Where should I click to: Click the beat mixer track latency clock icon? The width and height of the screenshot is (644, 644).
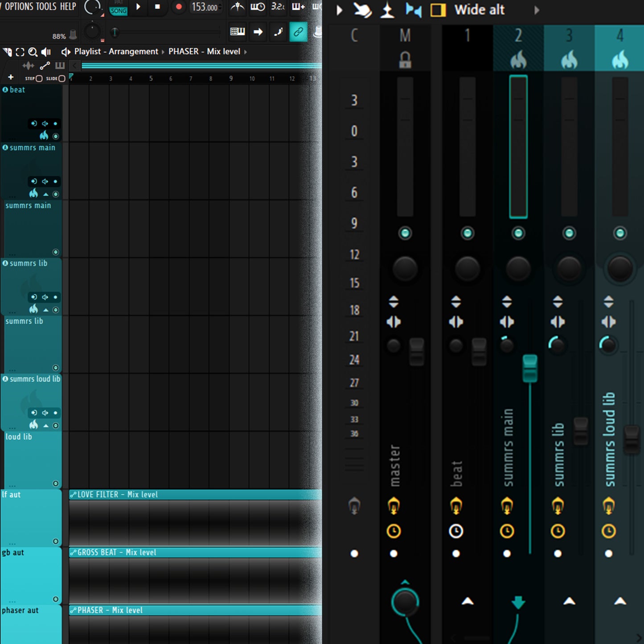[456, 531]
